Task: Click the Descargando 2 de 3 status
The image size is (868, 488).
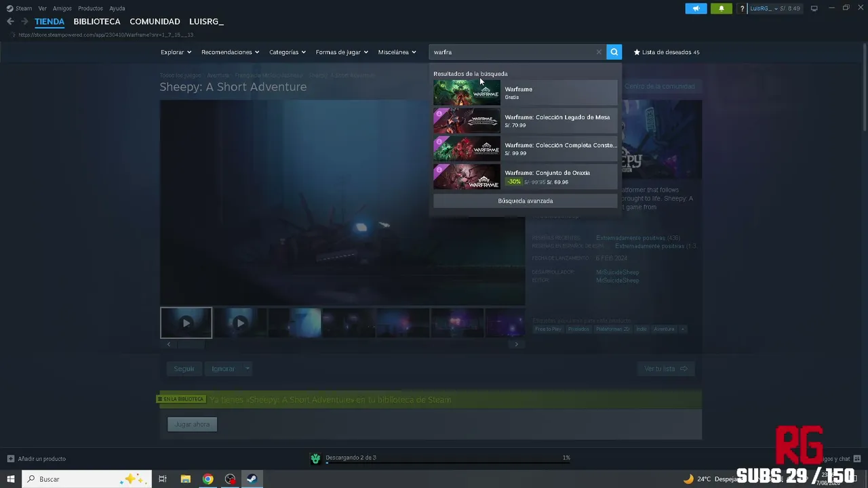Action: coord(351,457)
